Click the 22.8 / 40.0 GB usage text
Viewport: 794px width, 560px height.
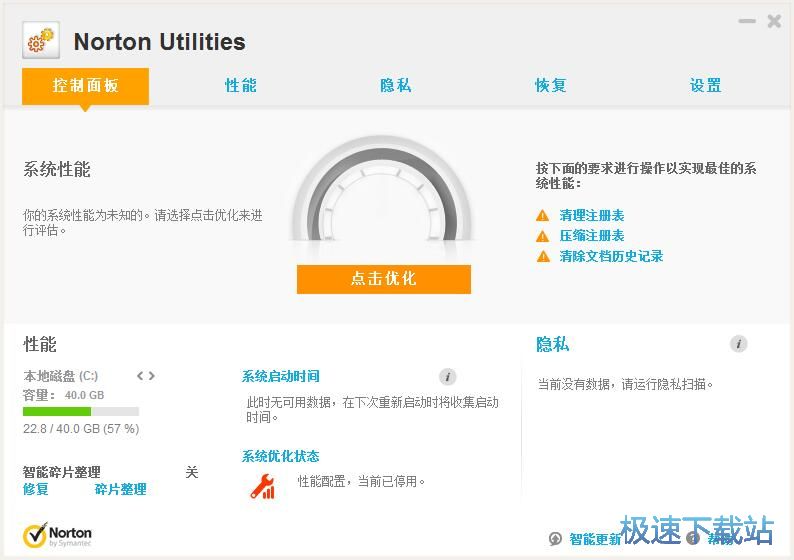(81, 429)
